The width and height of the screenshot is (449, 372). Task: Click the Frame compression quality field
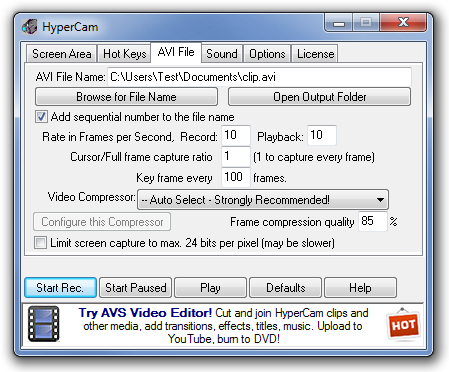point(373,221)
